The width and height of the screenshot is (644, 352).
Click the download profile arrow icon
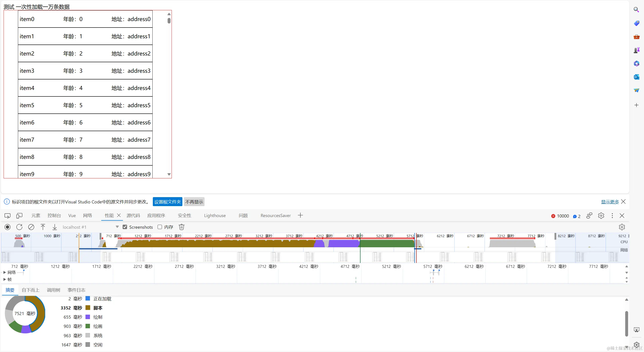55,227
